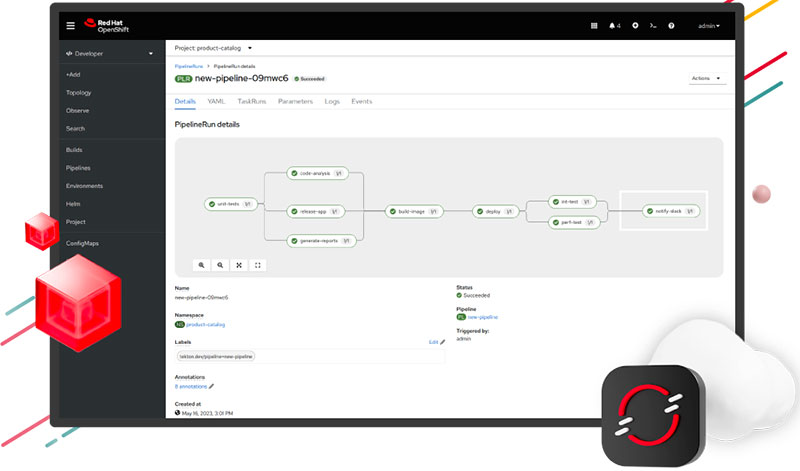Click the PipelineRun details heading
800x471 pixels.
(207, 124)
